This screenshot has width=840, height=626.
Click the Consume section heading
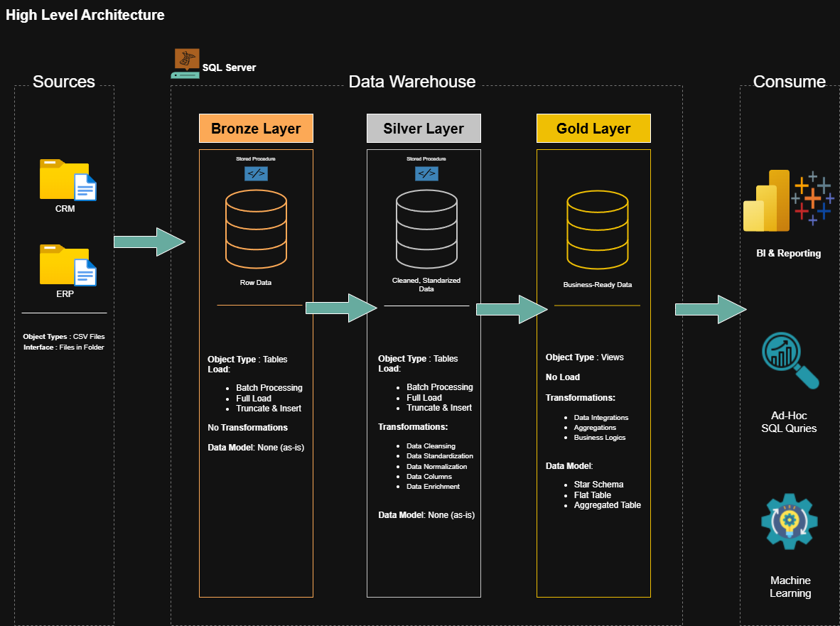789,81
